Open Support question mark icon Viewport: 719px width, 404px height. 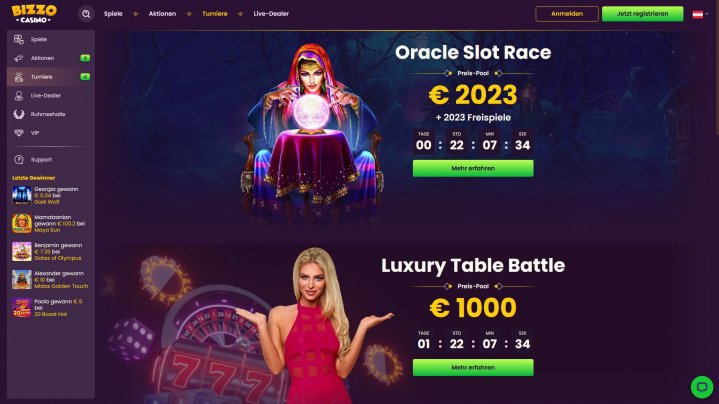tap(19, 160)
